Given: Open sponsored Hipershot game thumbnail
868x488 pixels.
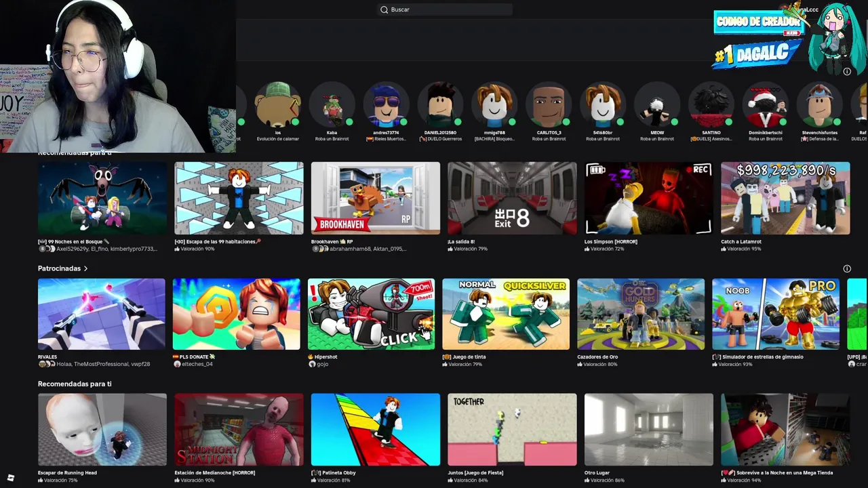Looking at the screenshot, I should tap(371, 314).
